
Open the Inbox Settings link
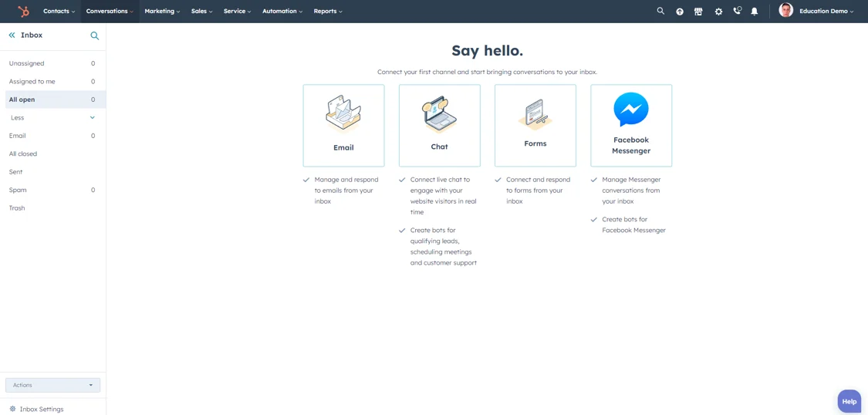tap(42, 410)
